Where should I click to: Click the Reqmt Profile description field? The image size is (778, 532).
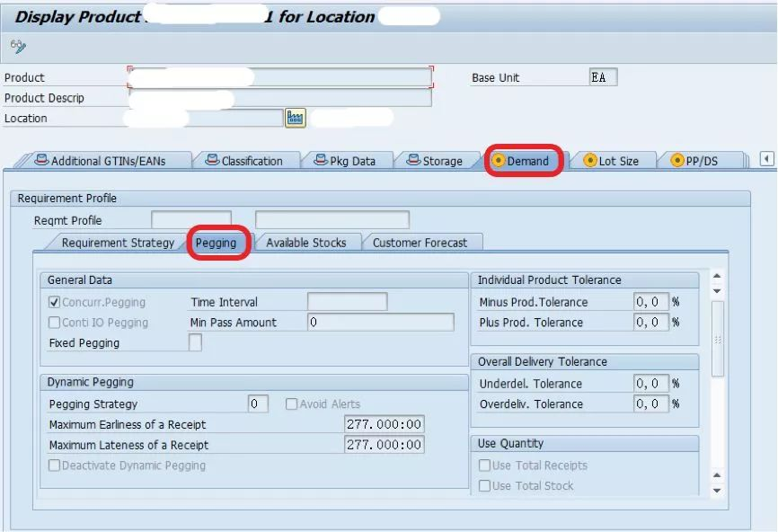(332, 220)
